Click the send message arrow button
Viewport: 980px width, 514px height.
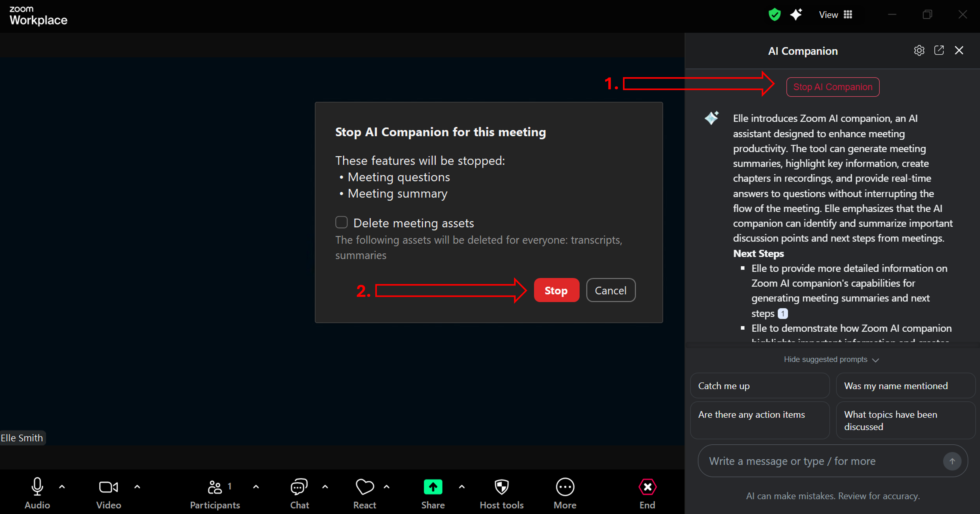click(952, 461)
